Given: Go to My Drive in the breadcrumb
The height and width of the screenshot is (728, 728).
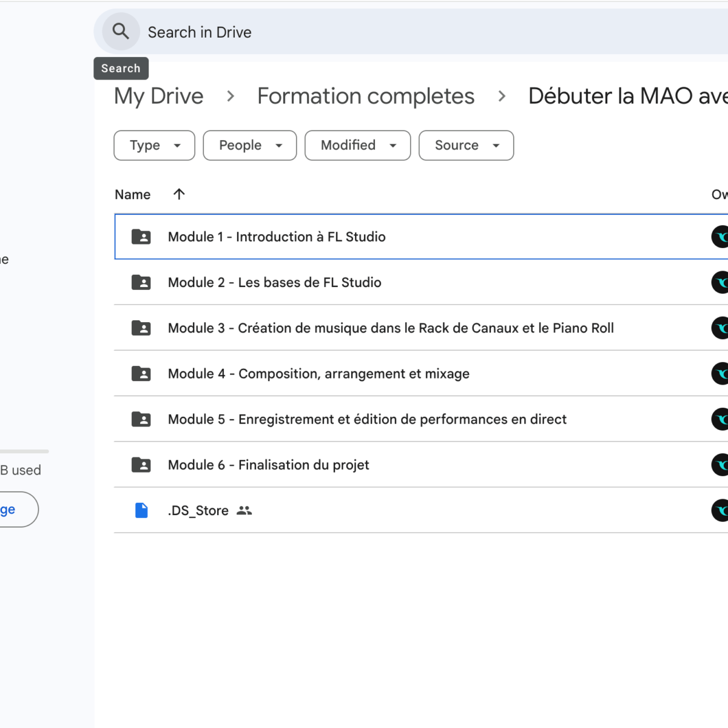Looking at the screenshot, I should [159, 96].
